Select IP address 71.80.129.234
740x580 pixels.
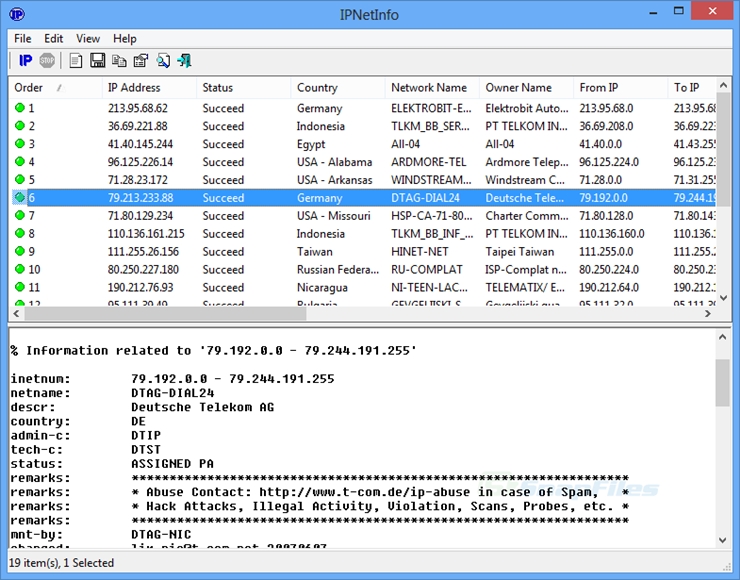pos(141,216)
